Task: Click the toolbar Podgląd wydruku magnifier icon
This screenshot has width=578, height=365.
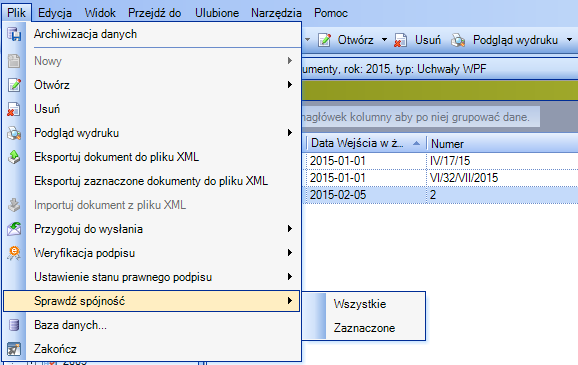Action: (458, 40)
